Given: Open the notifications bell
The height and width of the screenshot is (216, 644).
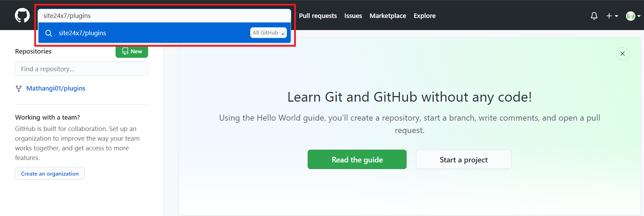Looking at the screenshot, I should tap(594, 16).
